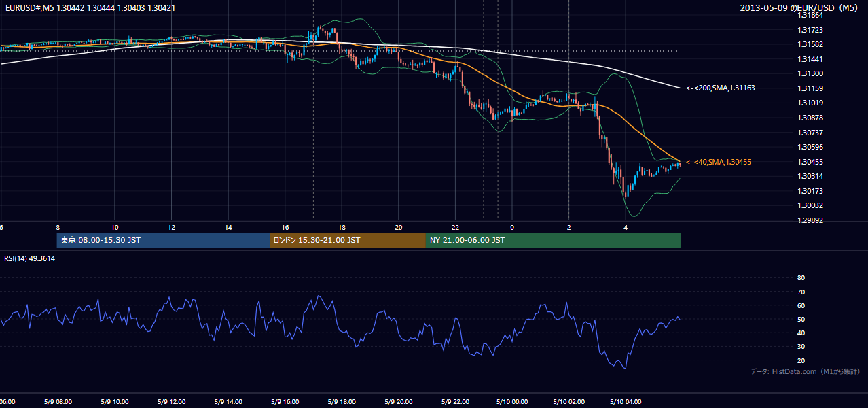Image resolution: width=868 pixels, height=408 pixels.
Task: Click price axis value 1.29892
Action: [811, 220]
